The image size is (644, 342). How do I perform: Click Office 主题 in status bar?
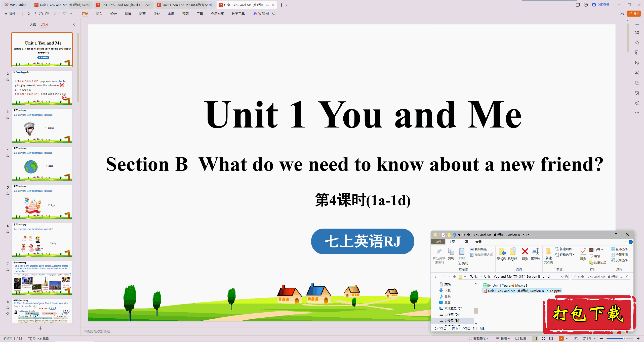[38, 338]
